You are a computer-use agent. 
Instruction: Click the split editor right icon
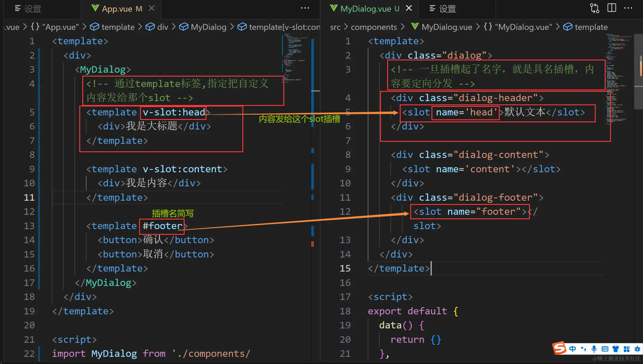pos(612,8)
